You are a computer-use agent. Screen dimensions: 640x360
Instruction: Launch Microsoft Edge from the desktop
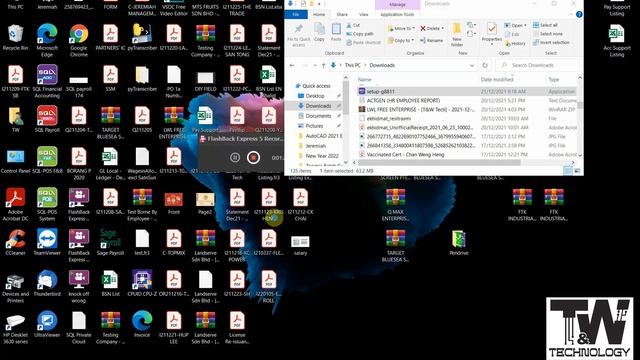47,40
